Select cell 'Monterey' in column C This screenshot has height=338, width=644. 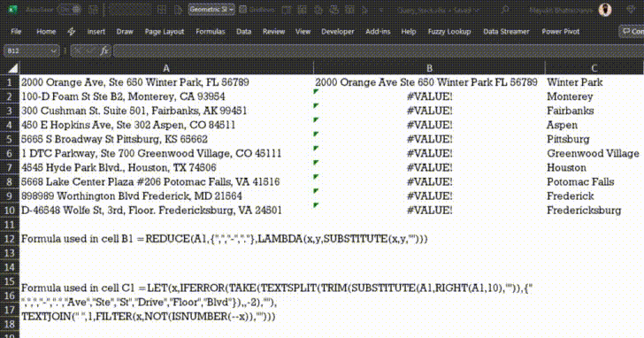[x=594, y=96]
